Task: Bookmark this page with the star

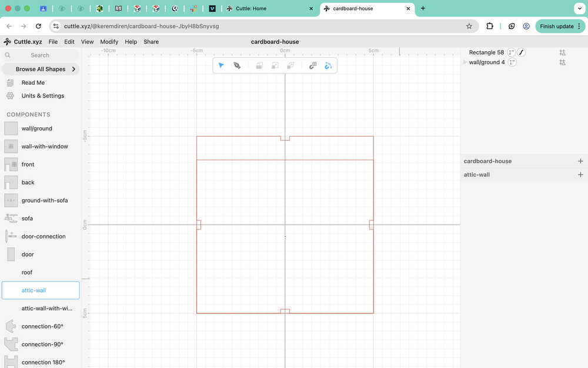Action: pyautogui.click(x=469, y=26)
